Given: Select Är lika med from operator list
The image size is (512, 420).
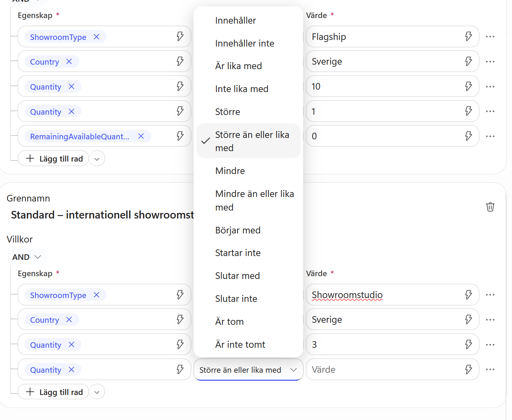Looking at the screenshot, I should (249, 66).
